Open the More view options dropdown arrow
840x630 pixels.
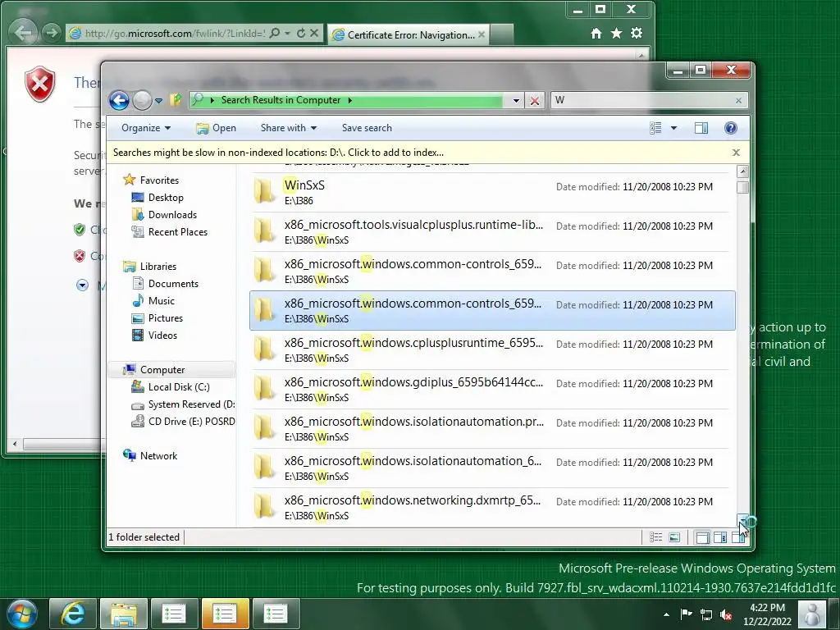[674, 128]
